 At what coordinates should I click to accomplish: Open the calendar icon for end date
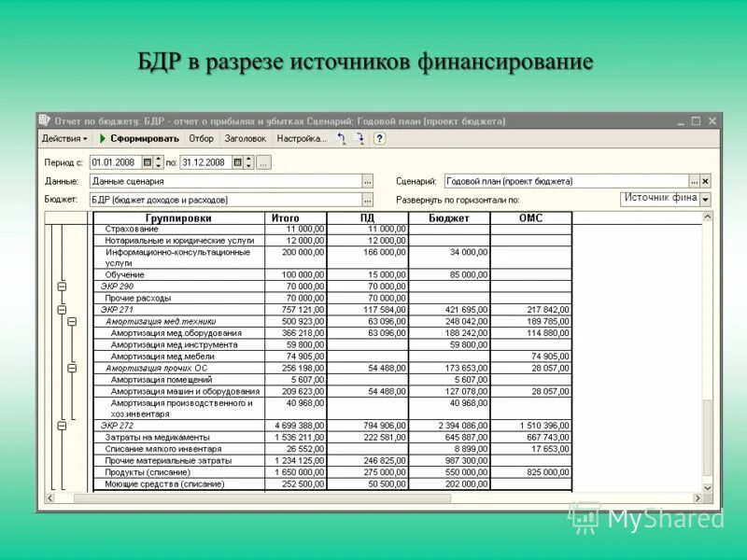pyautogui.click(x=237, y=161)
